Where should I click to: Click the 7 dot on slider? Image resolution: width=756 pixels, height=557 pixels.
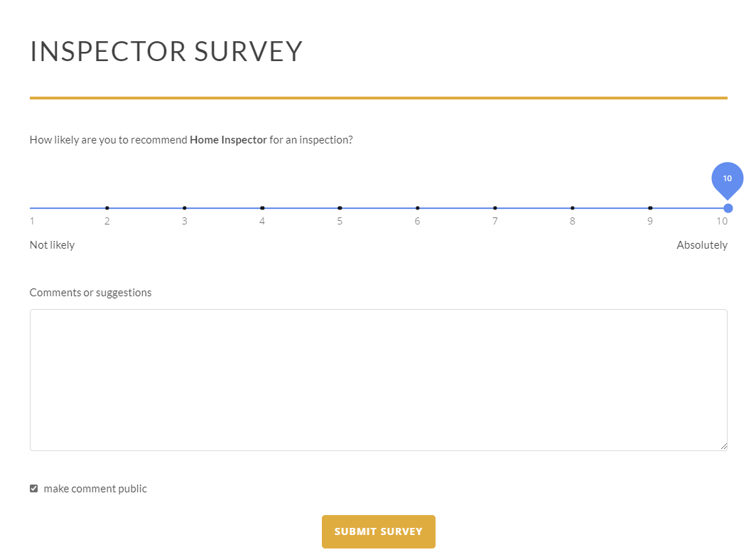[495, 208]
